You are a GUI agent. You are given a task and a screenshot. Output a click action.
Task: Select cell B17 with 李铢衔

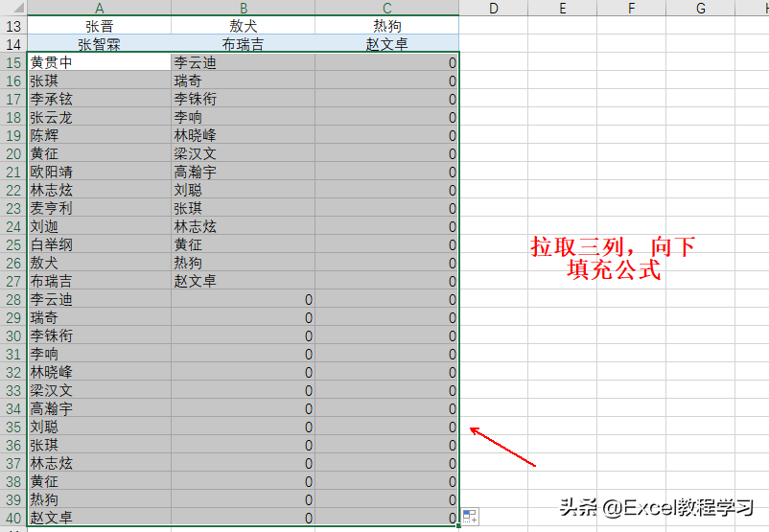pyautogui.click(x=244, y=99)
